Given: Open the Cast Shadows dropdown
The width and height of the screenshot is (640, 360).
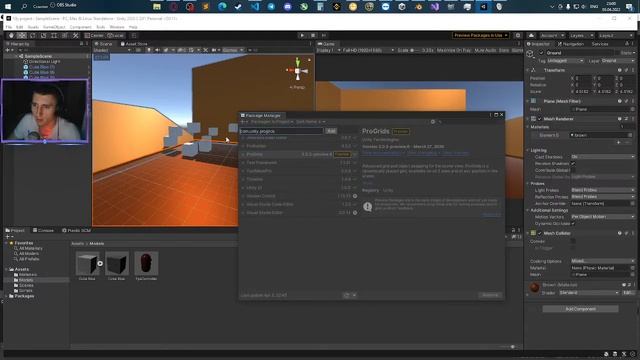Looking at the screenshot, I should [x=603, y=157].
